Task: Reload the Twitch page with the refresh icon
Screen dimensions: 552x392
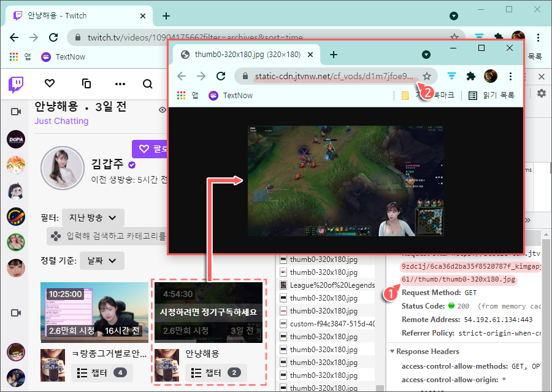Action: [53, 37]
